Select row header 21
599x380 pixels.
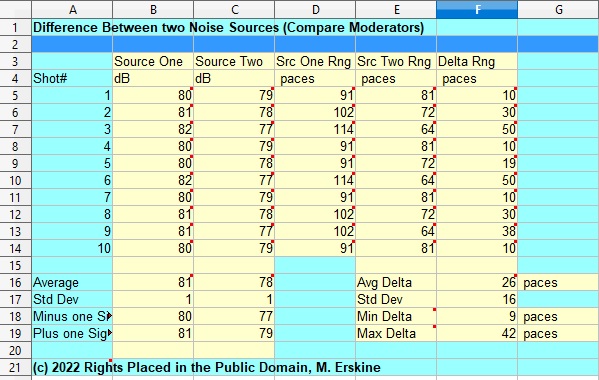point(15,367)
